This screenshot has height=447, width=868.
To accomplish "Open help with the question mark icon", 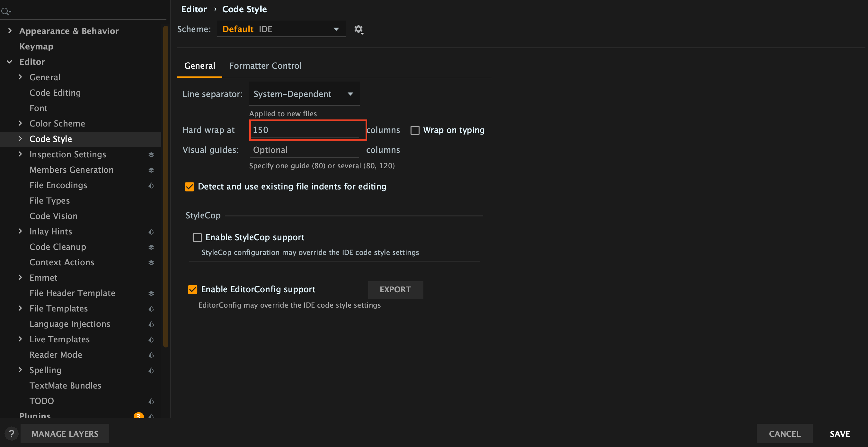I will pos(12,434).
